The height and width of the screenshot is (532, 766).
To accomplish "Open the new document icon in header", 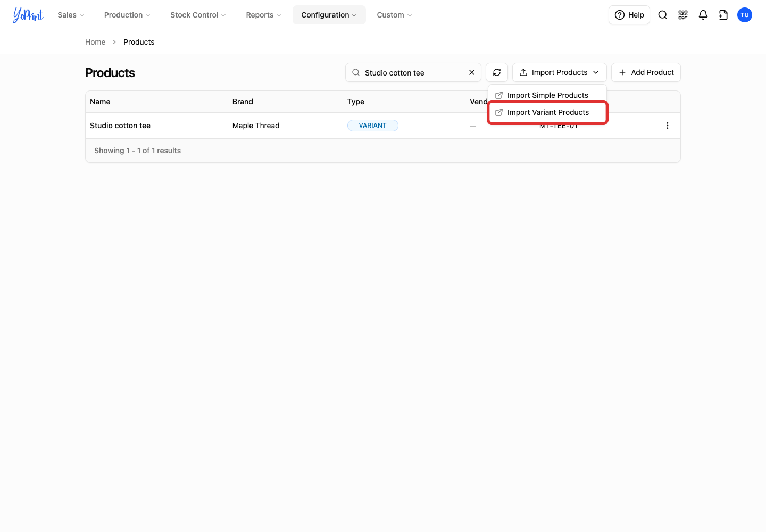I will coord(723,15).
